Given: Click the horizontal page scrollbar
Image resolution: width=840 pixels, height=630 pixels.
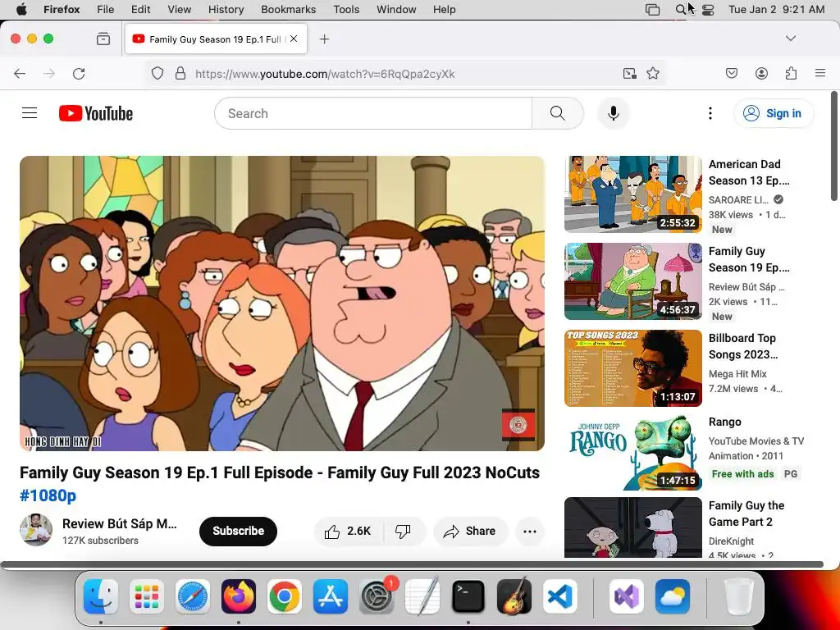Looking at the screenshot, I should tap(412, 564).
